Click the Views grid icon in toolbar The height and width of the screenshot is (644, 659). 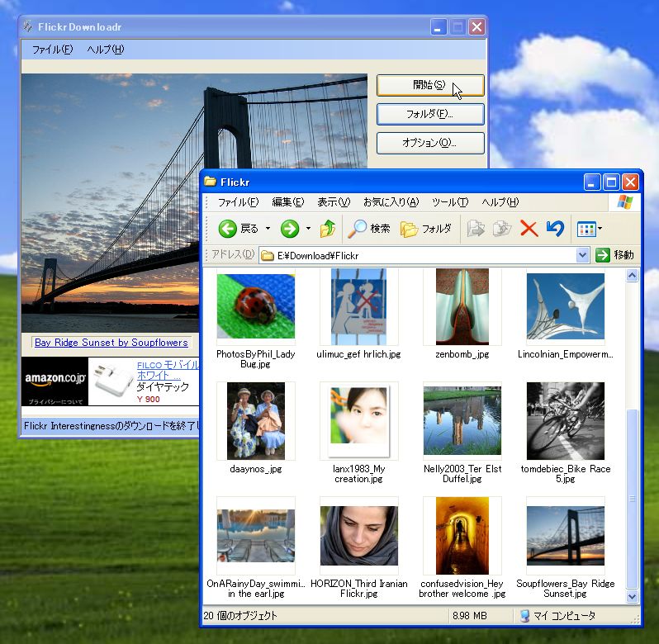point(586,230)
